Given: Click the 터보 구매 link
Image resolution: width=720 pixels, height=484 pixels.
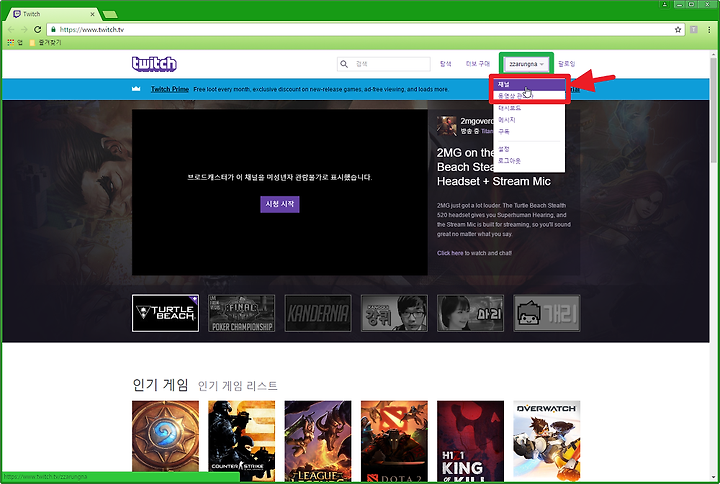Looking at the screenshot, I should (478, 64).
